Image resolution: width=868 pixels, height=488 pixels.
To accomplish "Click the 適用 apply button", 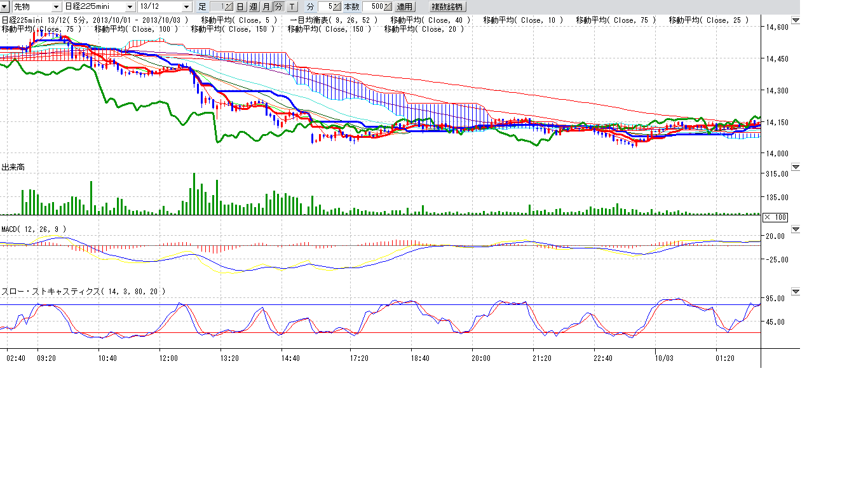I will click(x=404, y=6).
